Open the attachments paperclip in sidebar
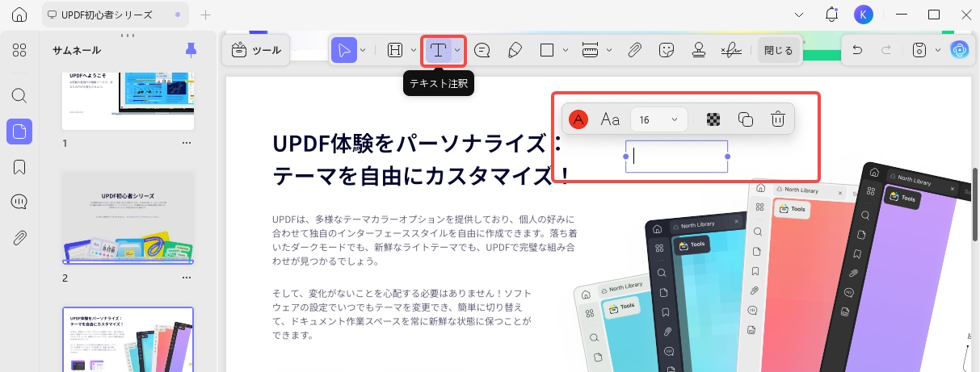 click(19, 237)
